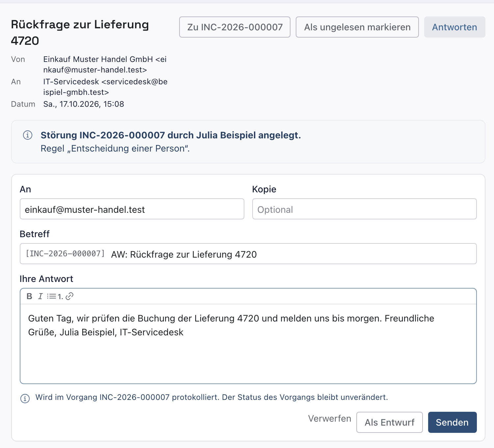The height and width of the screenshot is (448, 494).
Task: Focus the Kopie optional field
Action: 365,209
